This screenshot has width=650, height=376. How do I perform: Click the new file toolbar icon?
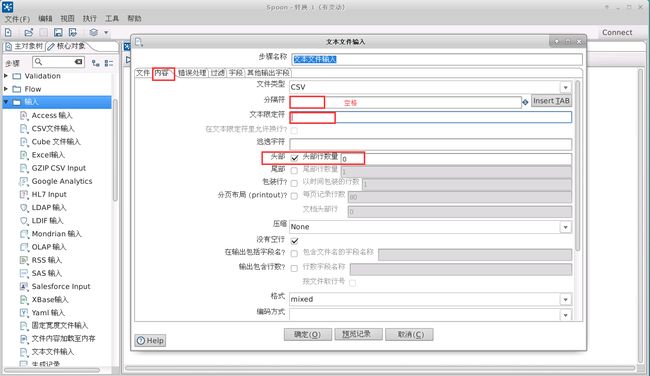tap(8, 32)
